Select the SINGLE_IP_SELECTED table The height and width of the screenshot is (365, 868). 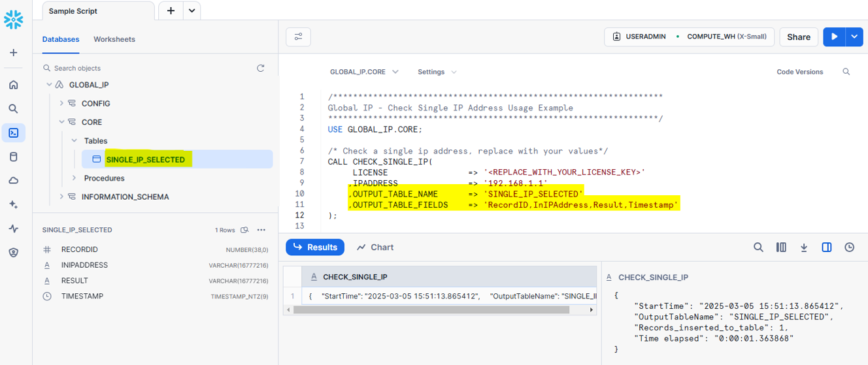point(177,159)
